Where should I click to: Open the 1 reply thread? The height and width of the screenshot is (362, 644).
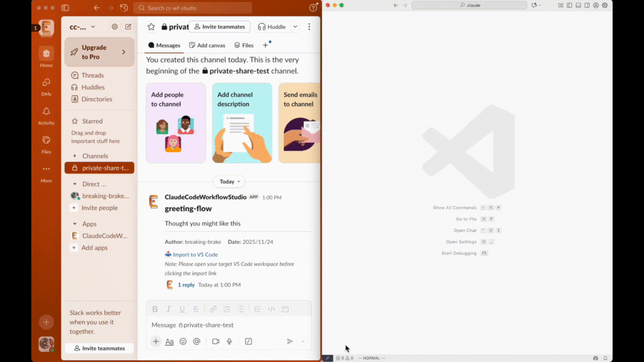[186, 285]
